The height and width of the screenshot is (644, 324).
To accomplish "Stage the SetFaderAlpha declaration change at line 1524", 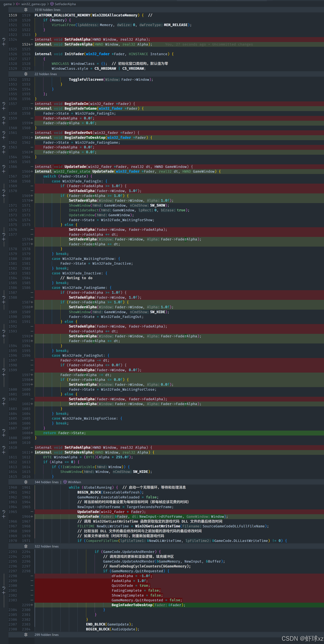I will point(4,44).
